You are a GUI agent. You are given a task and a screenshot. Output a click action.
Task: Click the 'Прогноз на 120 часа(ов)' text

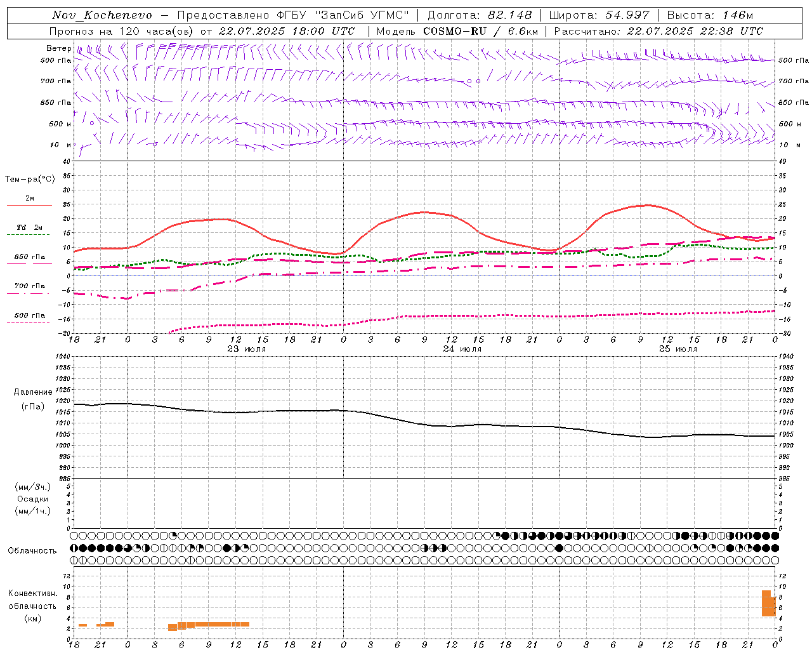[122, 31]
